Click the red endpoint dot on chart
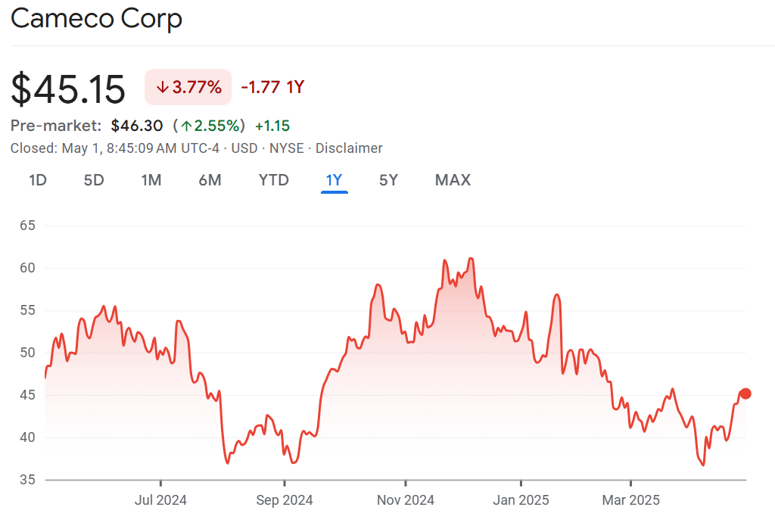The image size is (775, 532). (745, 394)
